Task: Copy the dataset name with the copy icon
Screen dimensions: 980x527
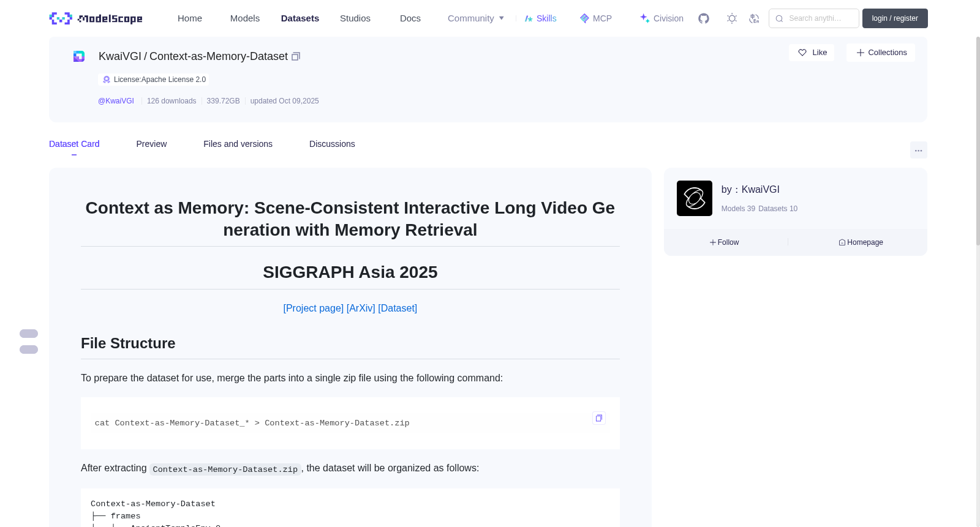Action: (x=296, y=56)
